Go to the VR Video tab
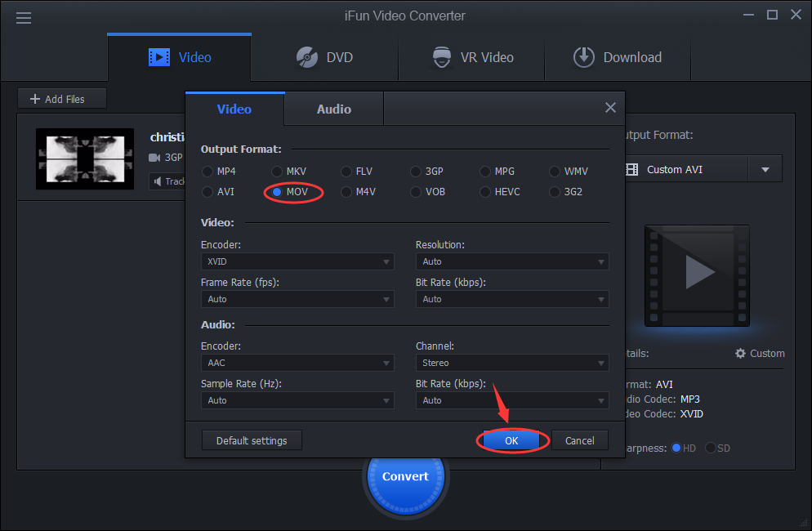This screenshot has width=812, height=531. click(x=472, y=57)
